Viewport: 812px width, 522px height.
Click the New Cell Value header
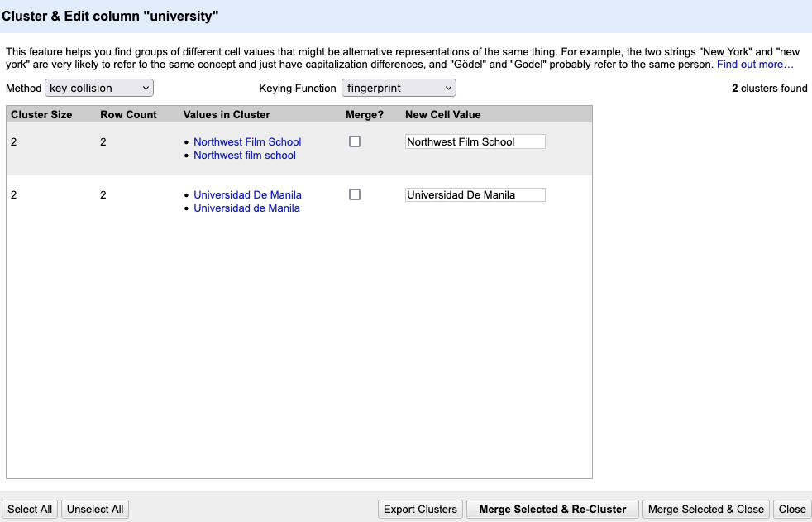[442, 114]
